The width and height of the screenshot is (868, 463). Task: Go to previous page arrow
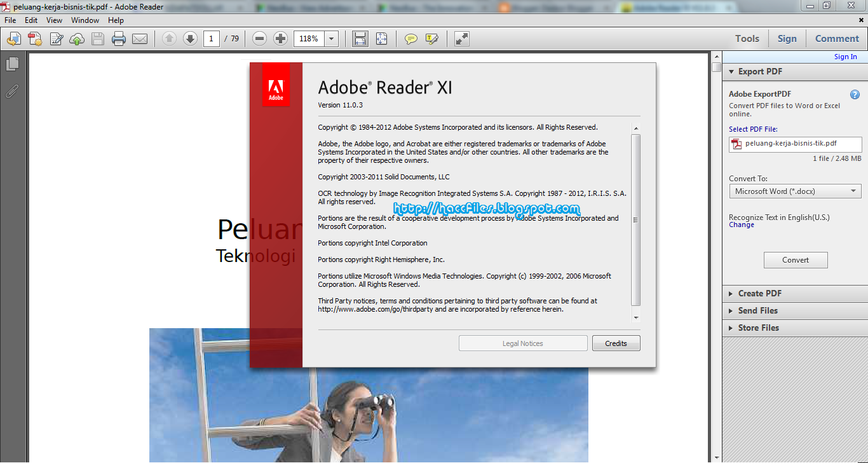tap(169, 39)
